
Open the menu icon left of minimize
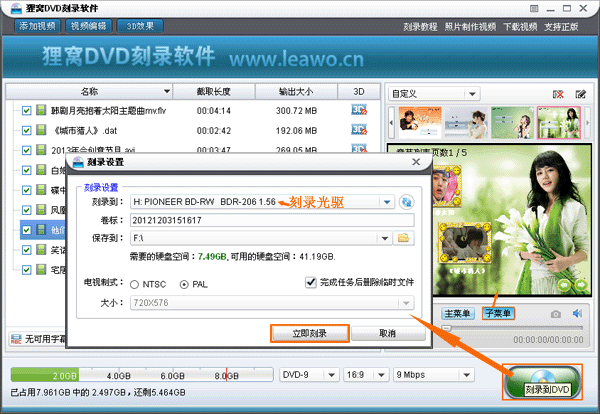click(534, 8)
